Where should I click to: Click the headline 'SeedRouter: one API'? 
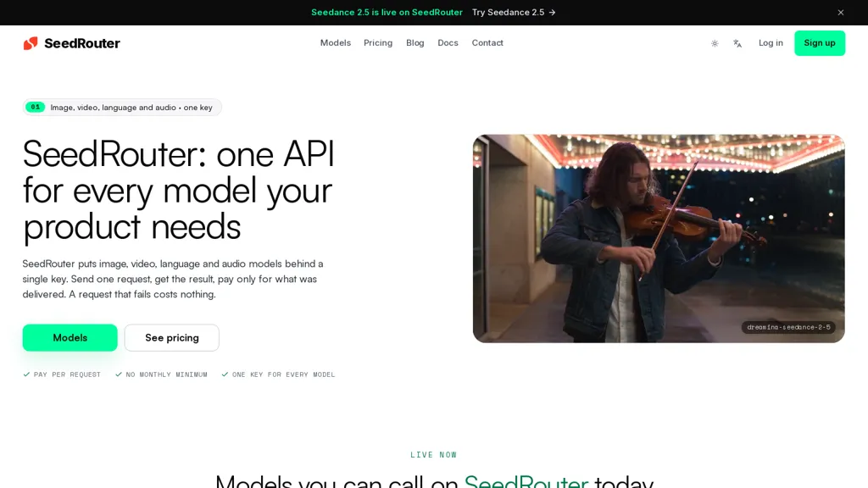click(178, 154)
